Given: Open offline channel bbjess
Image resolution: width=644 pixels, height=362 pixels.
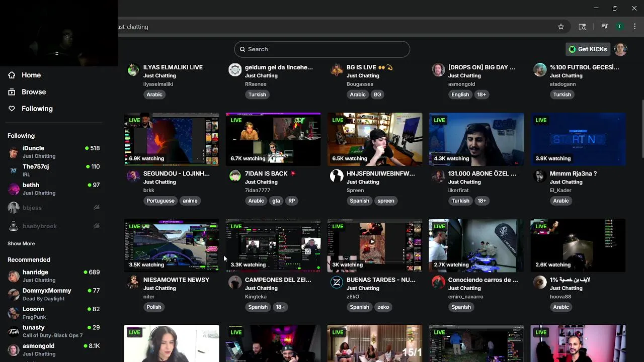Looking at the screenshot, I should [x=54, y=208].
